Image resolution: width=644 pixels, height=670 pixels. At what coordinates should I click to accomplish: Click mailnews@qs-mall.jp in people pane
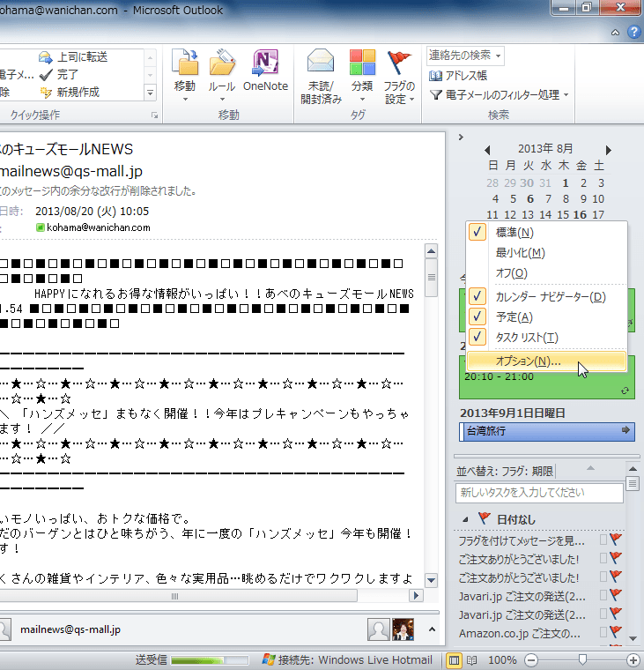pos(70,629)
